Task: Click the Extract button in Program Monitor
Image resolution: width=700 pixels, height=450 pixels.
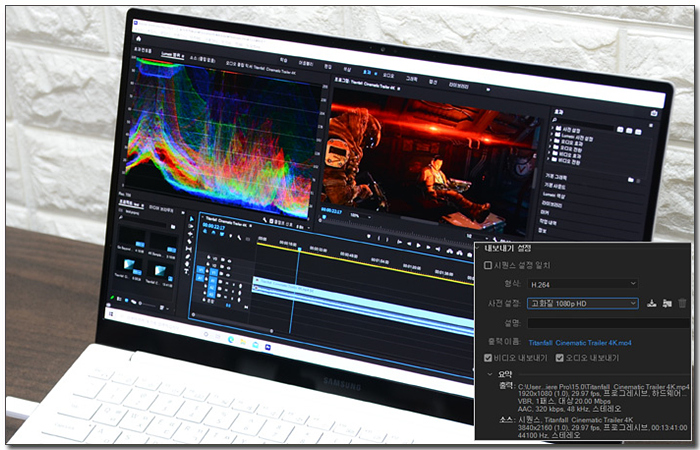Action: tap(459, 253)
